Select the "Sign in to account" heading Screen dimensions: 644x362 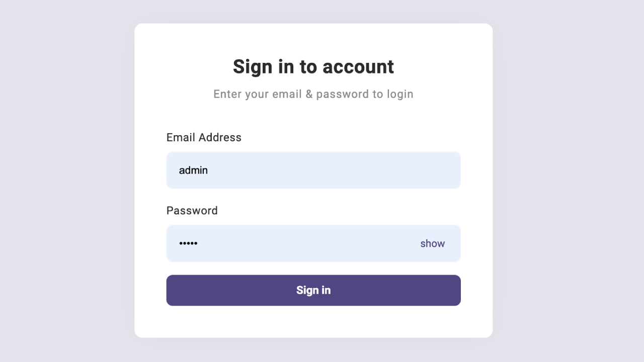[313, 67]
